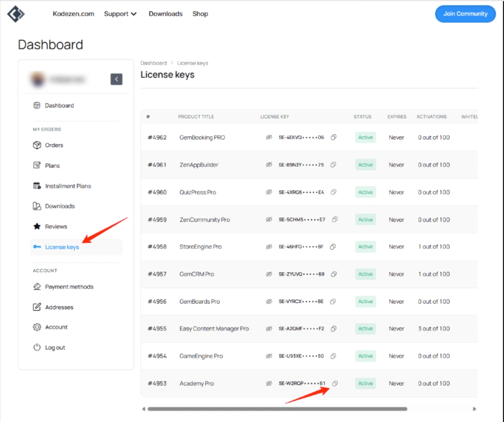Image resolution: width=504 pixels, height=422 pixels.
Task: Click the Downloads sidebar icon
Action: 37,206
